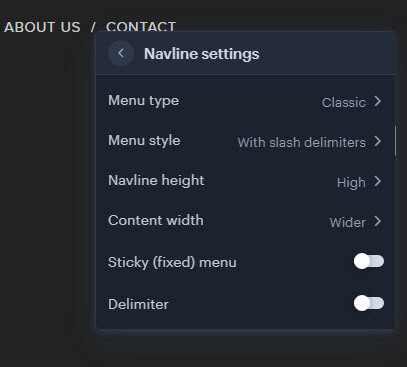Click the High value for navline height
Viewport: 407px width, 367px height.
pyautogui.click(x=351, y=183)
